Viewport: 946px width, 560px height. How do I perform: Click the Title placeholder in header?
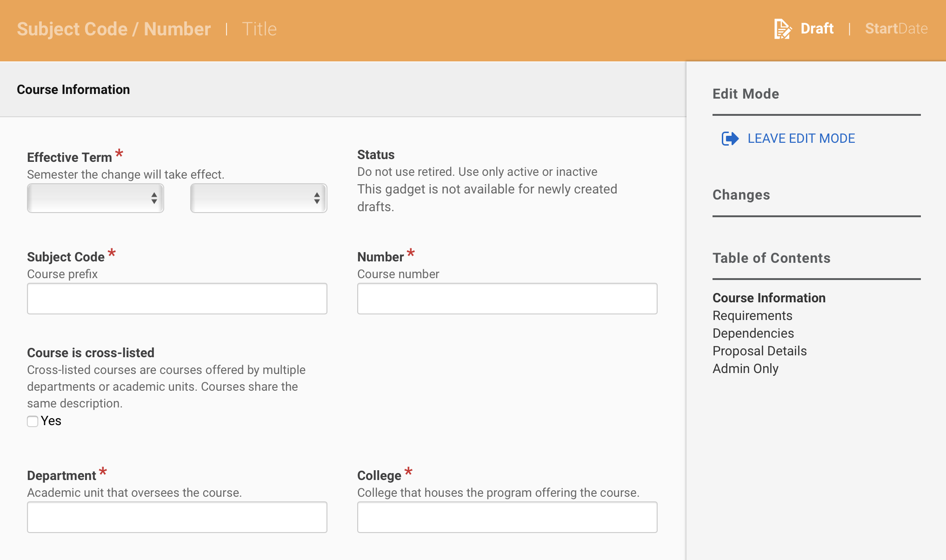(x=260, y=29)
